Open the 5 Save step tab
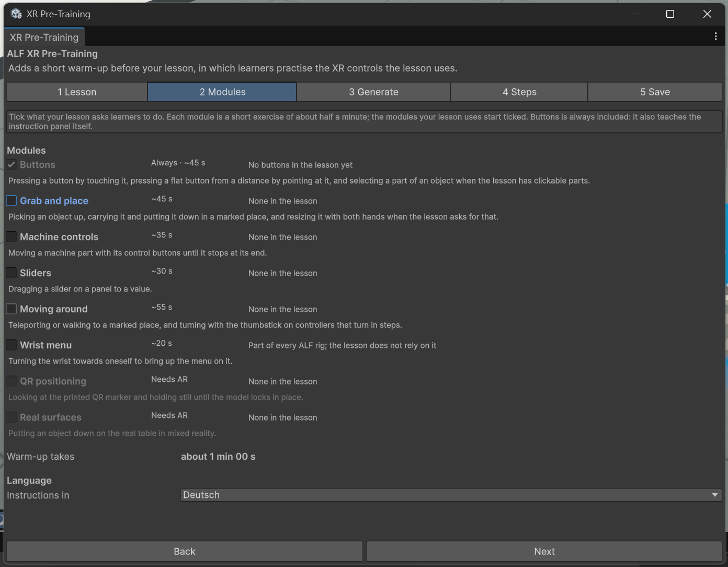The image size is (728, 567). [655, 92]
